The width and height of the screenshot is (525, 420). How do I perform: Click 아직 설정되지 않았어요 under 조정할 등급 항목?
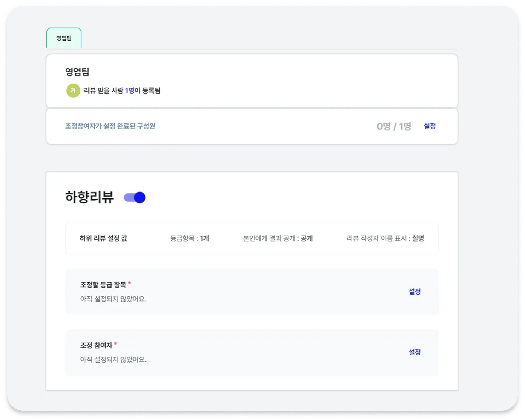coord(113,299)
